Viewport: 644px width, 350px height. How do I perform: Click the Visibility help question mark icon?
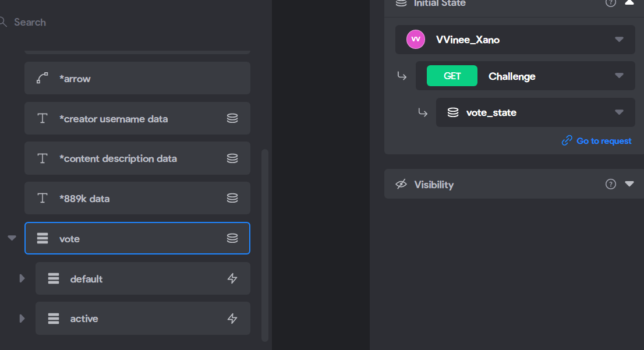click(611, 184)
